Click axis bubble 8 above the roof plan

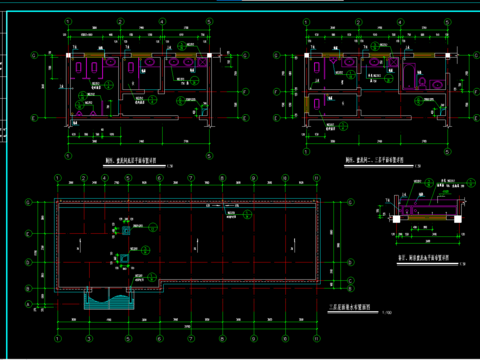pyautogui.click(x=222, y=178)
